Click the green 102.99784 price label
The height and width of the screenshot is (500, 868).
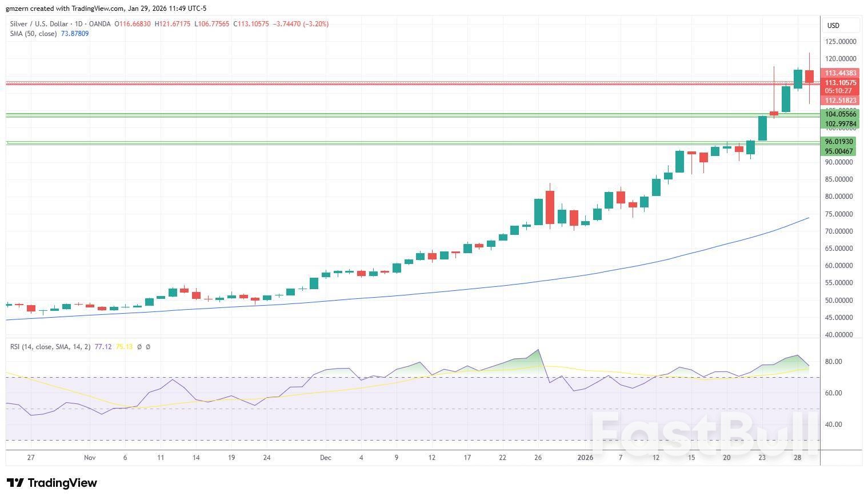[840, 124]
